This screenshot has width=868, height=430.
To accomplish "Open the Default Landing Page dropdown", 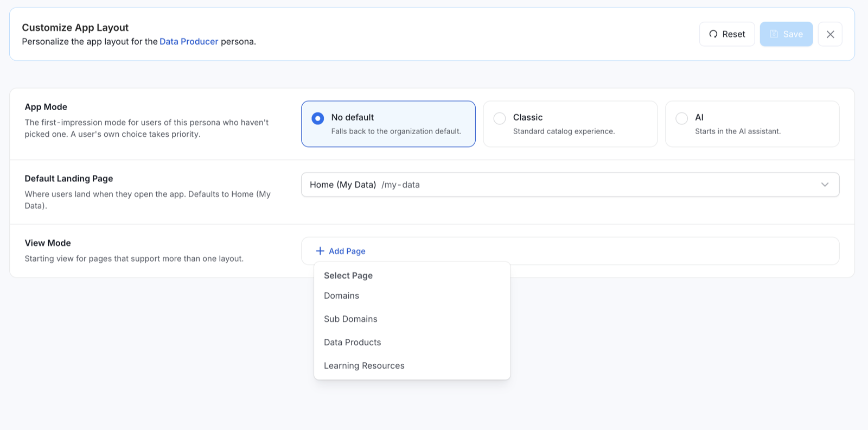I will pyautogui.click(x=570, y=185).
